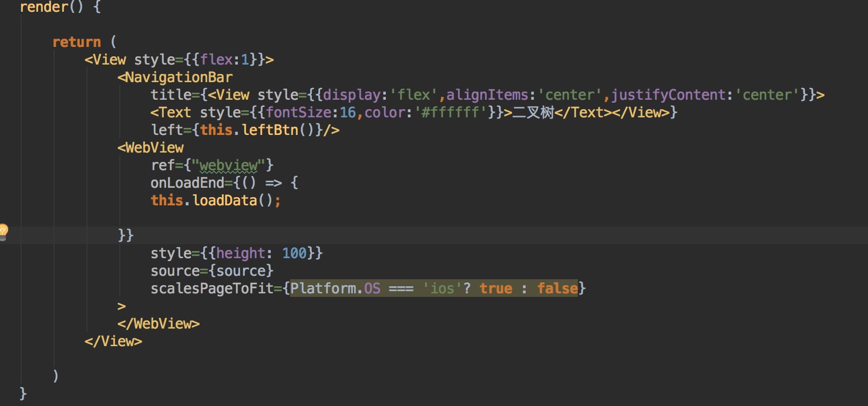
Task: Click the '#ffffff' color string
Action: (450, 113)
